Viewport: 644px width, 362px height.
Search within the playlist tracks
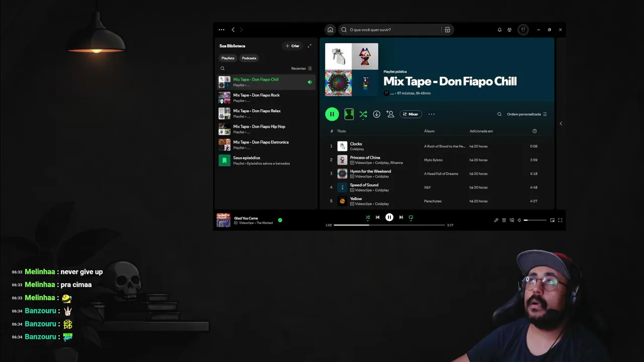point(499,114)
